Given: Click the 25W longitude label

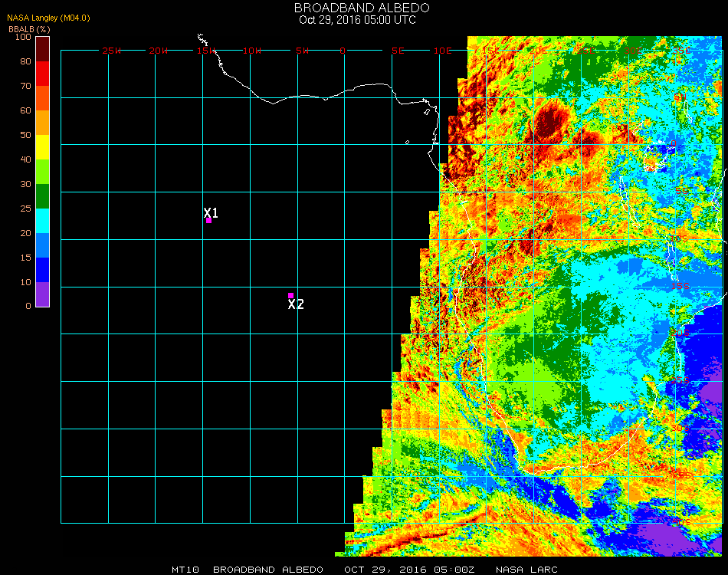Looking at the screenshot, I should click(x=112, y=51).
